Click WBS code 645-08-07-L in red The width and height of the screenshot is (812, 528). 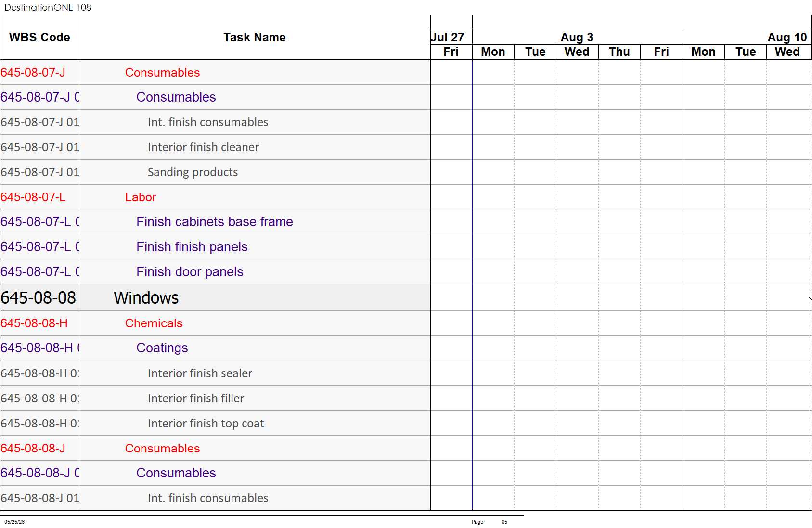click(x=33, y=197)
